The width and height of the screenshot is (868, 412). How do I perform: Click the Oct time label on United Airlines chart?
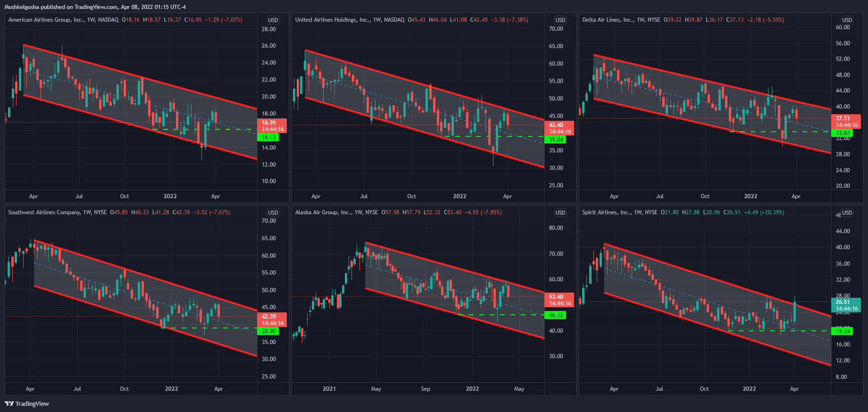(x=411, y=196)
